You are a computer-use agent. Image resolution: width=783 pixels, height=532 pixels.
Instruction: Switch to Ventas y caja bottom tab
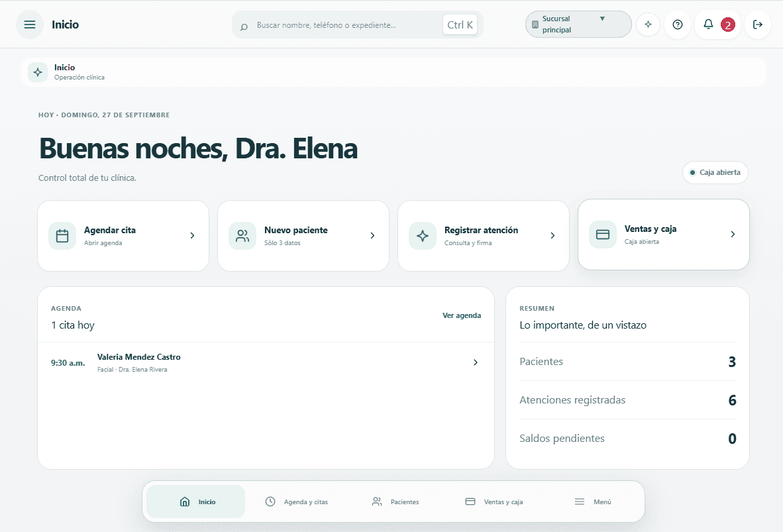tap(494, 502)
